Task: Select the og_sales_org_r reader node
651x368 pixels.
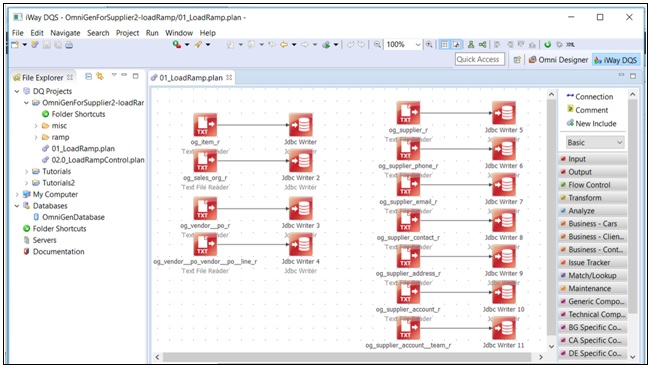Action: (x=205, y=160)
